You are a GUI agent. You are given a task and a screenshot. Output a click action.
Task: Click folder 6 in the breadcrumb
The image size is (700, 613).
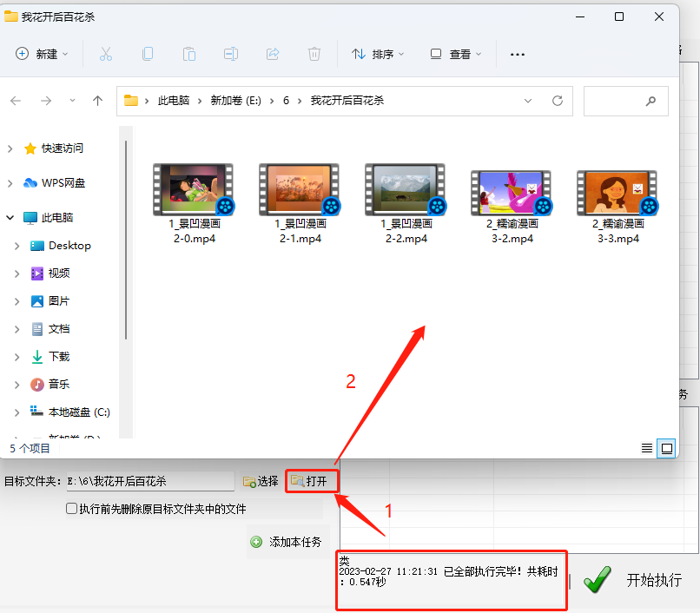point(286,101)
